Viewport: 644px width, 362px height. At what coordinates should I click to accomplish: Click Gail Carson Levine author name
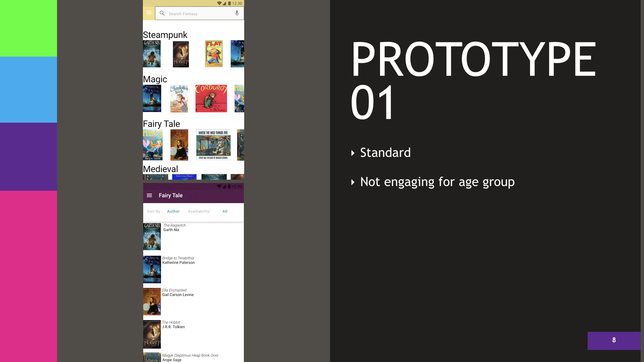pyautogui.click(x=178, y=295)
